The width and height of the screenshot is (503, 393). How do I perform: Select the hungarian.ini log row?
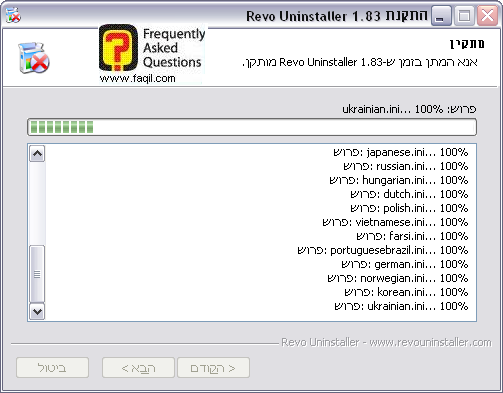[399, 180]
